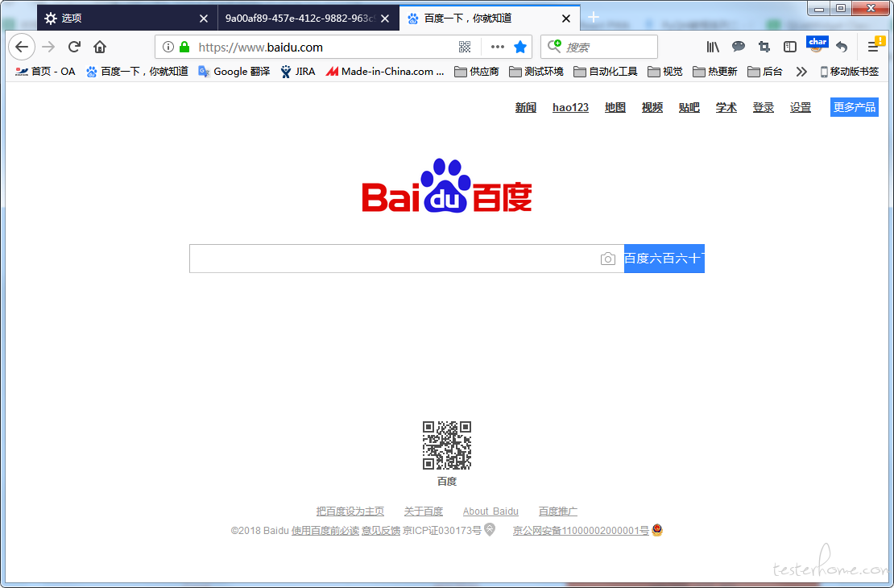This screenshot has height=588, width=894.
Task: Expand the 热更新 bookmark folder
Action: point(715,72)
